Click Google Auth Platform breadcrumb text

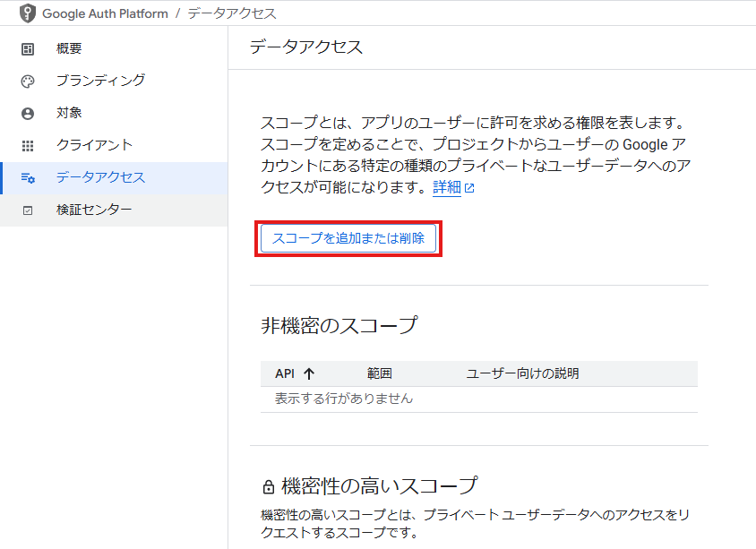click(105, 13)
